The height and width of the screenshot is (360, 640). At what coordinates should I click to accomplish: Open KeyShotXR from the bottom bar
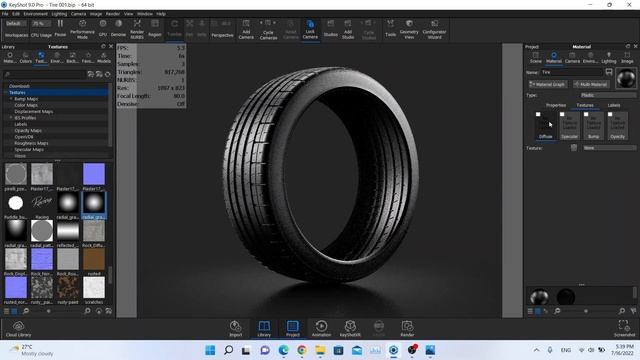(350, 329)
